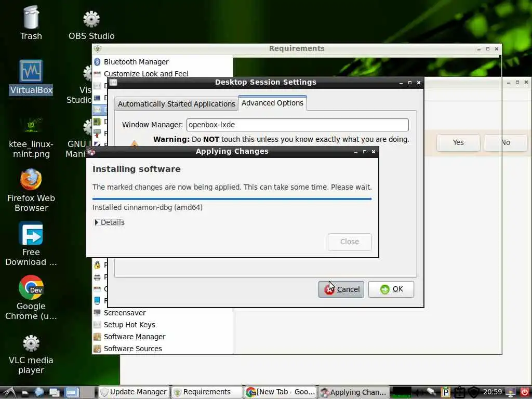
Task: Open the clipboard manager P tray icon
Action: (x=445, y=392)
